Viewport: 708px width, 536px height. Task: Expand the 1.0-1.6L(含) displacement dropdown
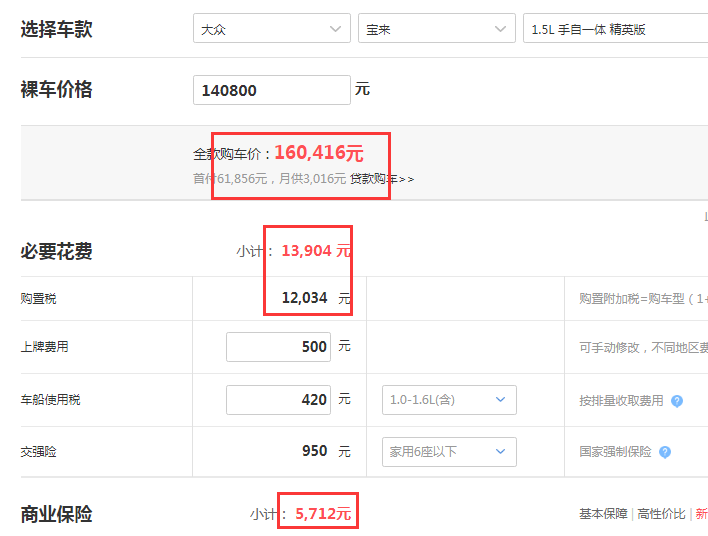click(449, 400)
